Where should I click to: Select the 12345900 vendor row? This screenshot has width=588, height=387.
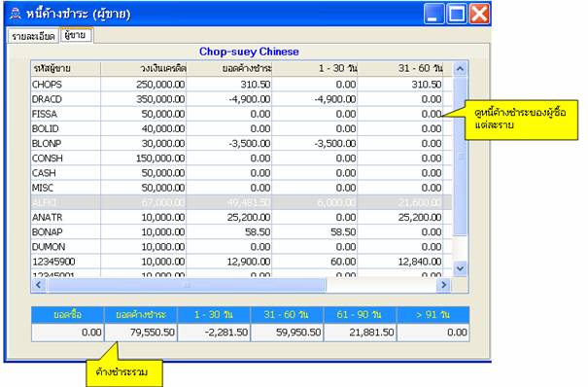tap(241, 262)
